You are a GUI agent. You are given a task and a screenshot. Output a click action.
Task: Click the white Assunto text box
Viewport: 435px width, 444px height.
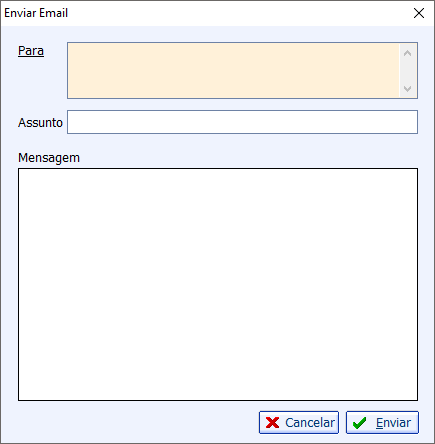[x=242, y=122]
